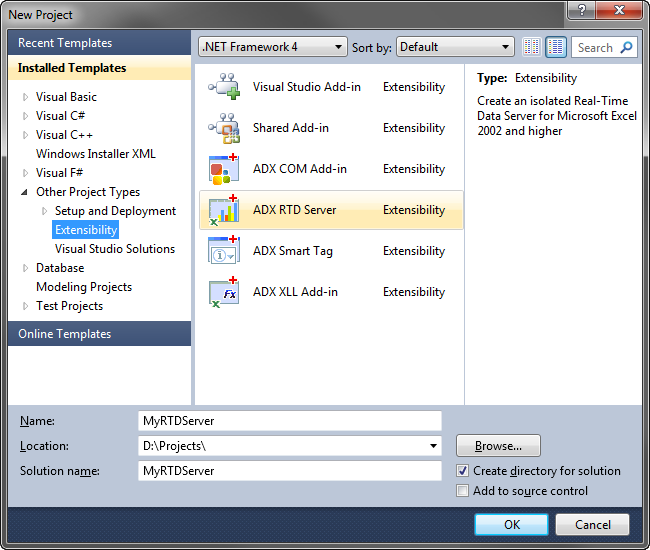Expand the Visual F# tree node
This screenshot has height=550, width=650.
(25, 173)
